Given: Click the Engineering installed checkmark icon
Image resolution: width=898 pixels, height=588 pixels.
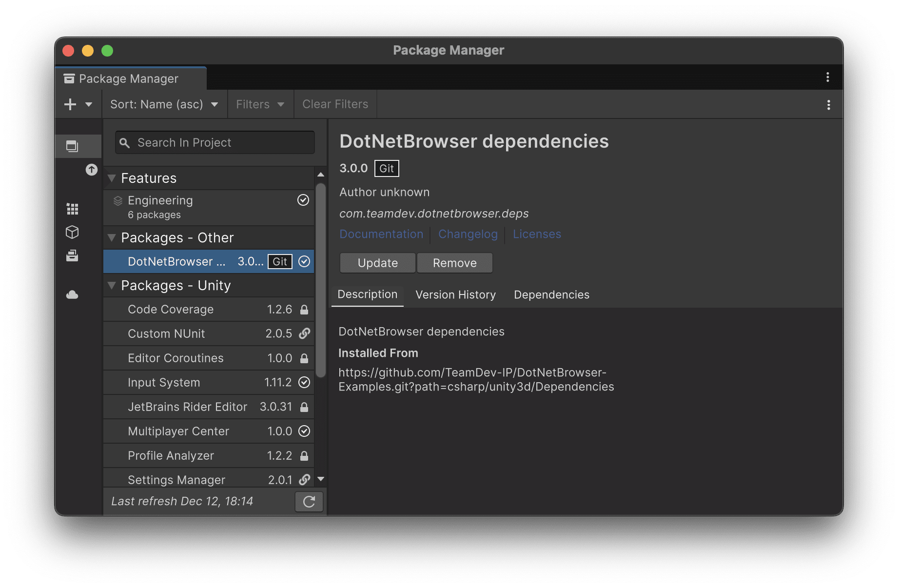Looking at the screenshot, I should 303,200.
